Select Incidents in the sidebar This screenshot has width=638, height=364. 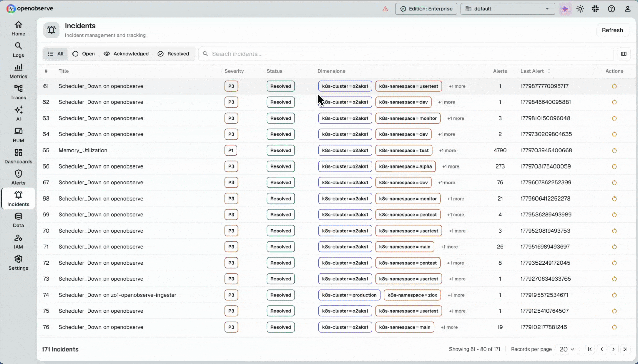pyautogui.click(x=18, y=199)
